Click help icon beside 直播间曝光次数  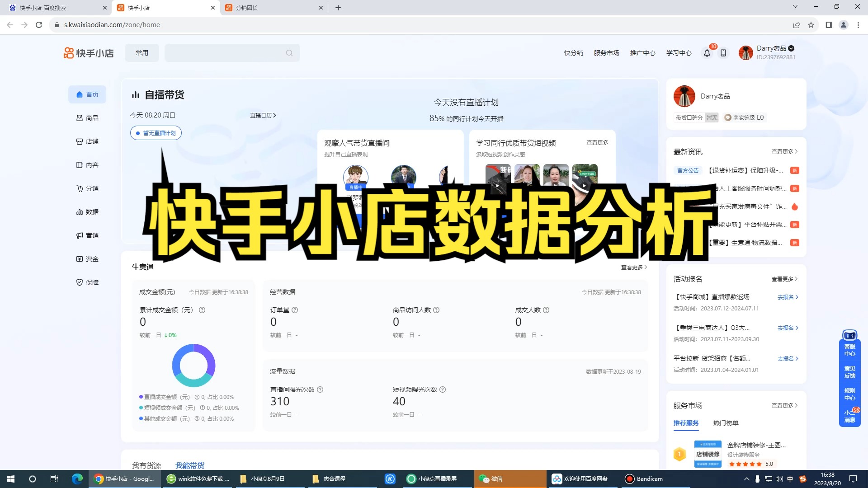pyautogui.click(x=320, y=389)
